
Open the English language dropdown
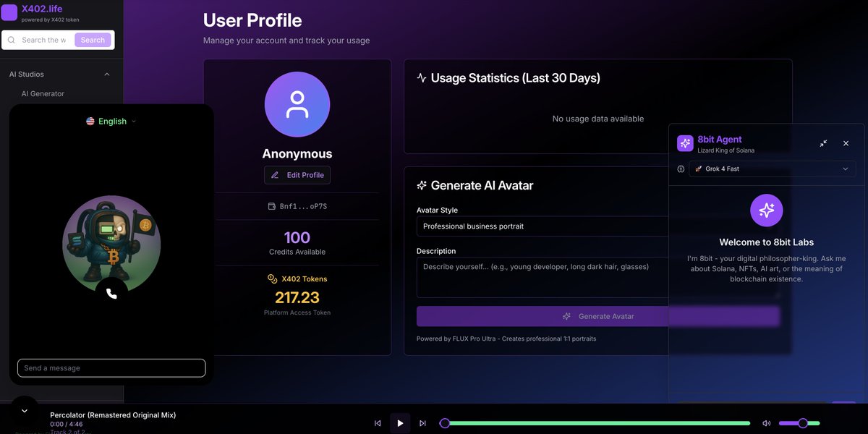(111, 122)
